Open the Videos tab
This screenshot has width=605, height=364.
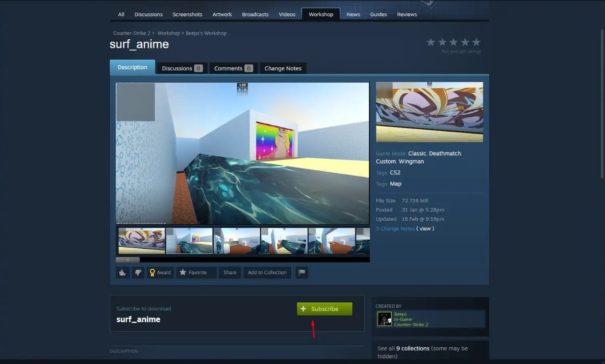287,14
